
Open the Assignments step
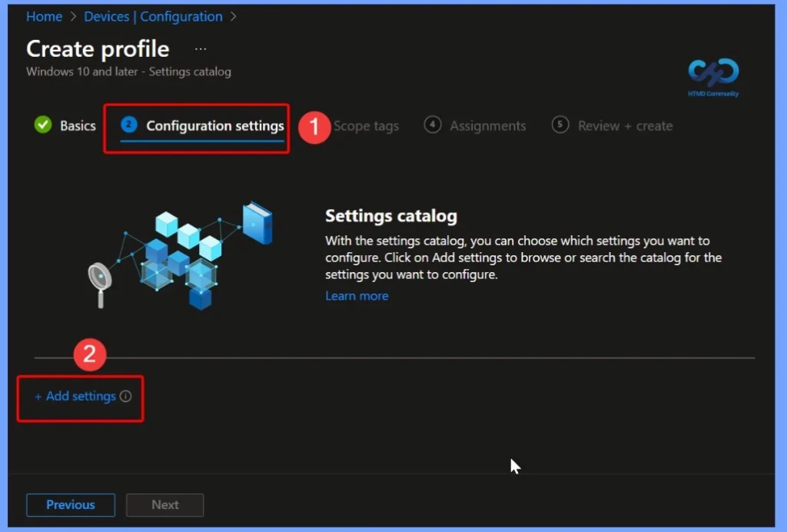pos(489,125)
